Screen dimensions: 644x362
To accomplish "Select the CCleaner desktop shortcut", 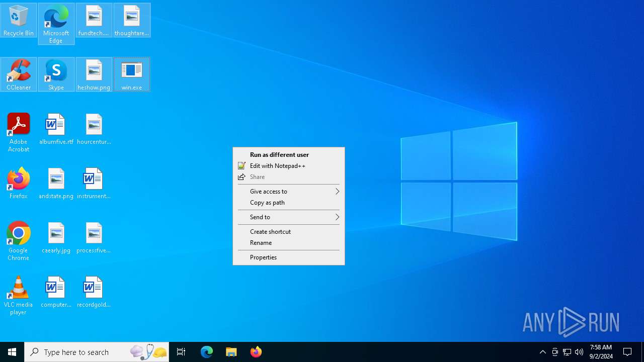I will coord(19,74).
